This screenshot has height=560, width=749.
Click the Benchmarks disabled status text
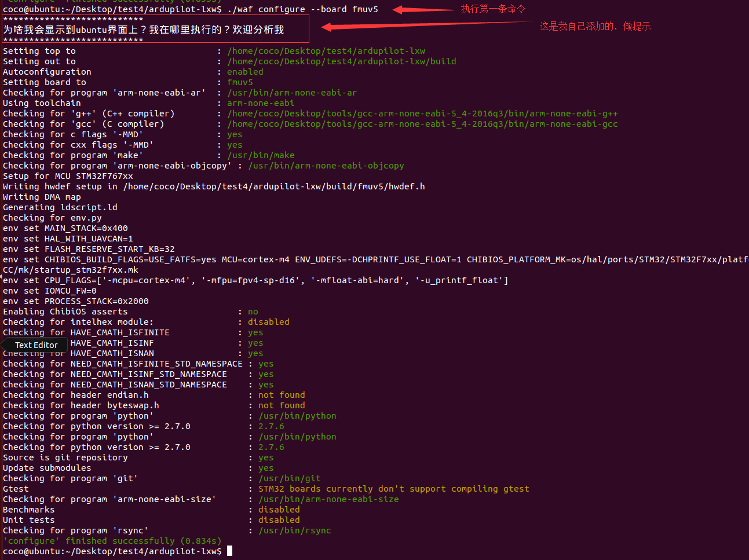(279, 509)
